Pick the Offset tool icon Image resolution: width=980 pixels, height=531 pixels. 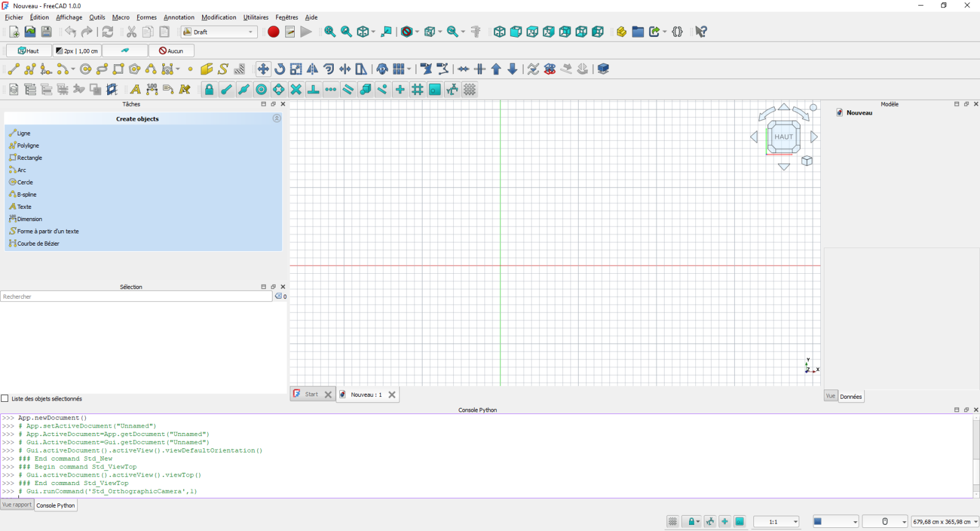coord(329,69)
